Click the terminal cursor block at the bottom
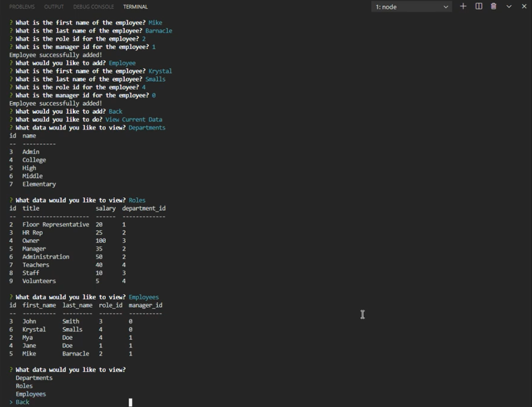This screenshot has width=532, height=407. [130, 402]
